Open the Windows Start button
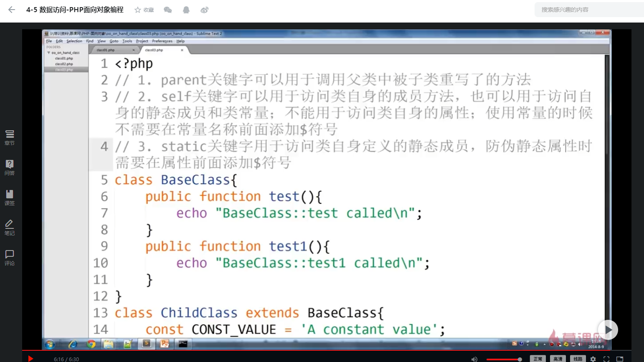This screenshot has height=362, width=644. coord(50,344)
